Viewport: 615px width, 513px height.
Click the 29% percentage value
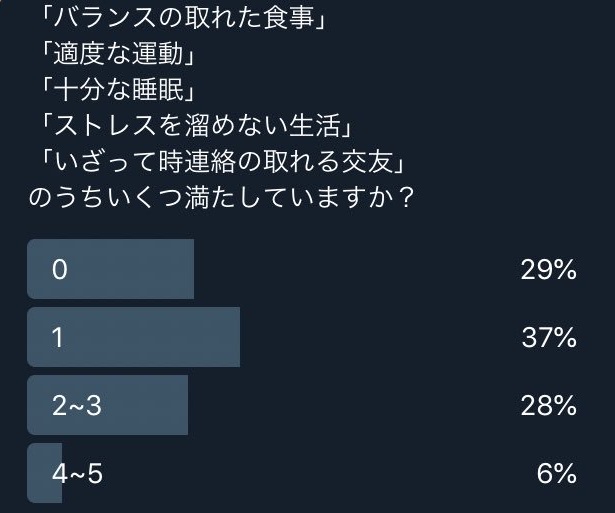[x=548, y=270]
